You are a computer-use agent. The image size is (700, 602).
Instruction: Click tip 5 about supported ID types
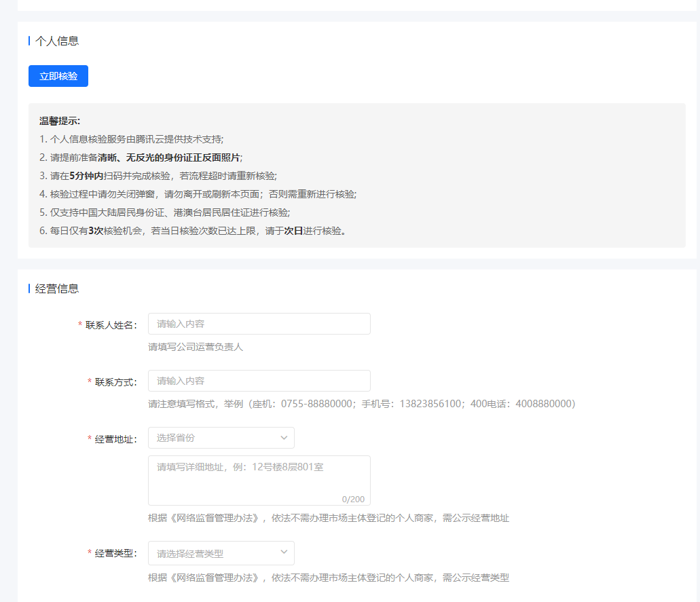pos(165,212)
